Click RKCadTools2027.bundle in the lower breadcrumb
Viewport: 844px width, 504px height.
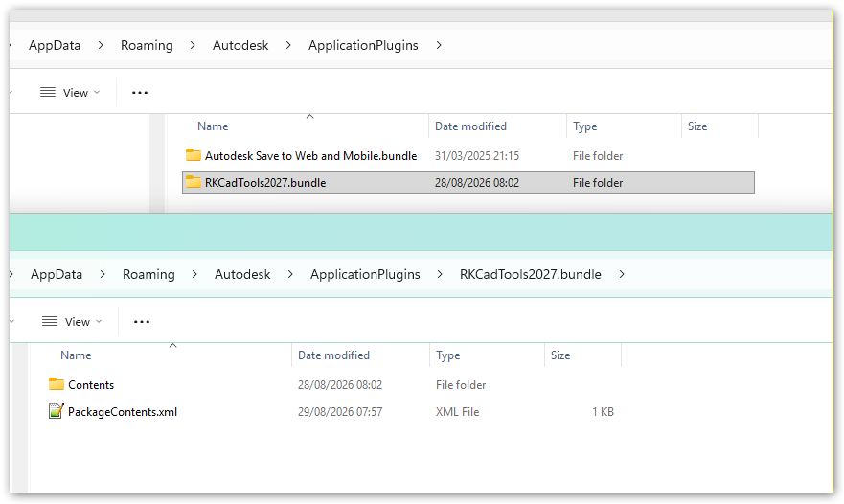tap(530, 275)
